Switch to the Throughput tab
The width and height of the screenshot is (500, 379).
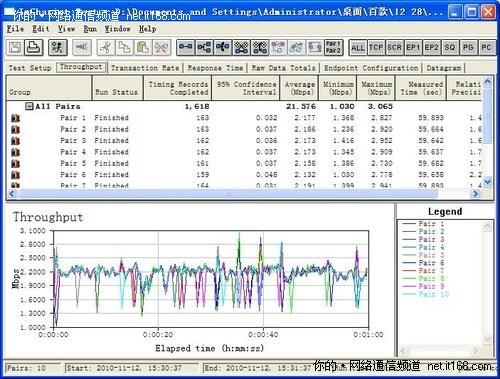tap(81, 67)
